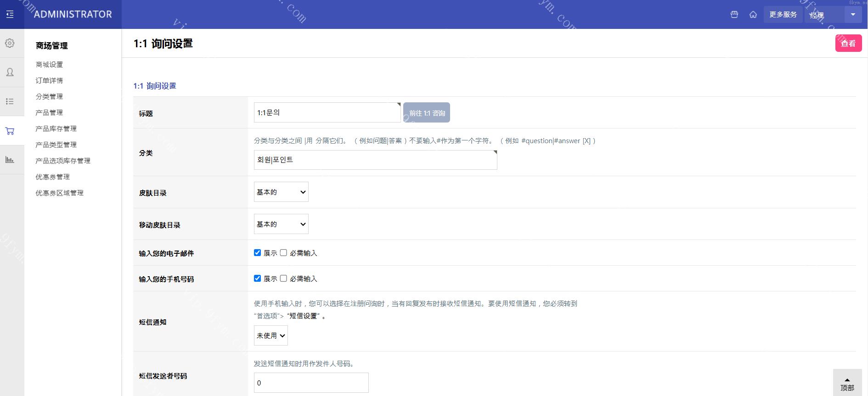Viewport: 868px width, 396px height.
Task: Open the list icon in left rail
Action: pyautogui.click(x=10, y=101)
